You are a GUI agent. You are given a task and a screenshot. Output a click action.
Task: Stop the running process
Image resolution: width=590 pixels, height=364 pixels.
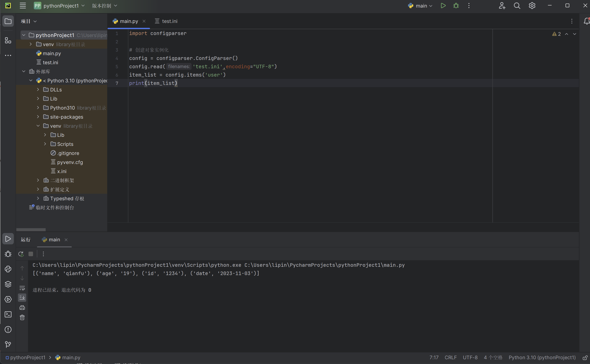31,254
